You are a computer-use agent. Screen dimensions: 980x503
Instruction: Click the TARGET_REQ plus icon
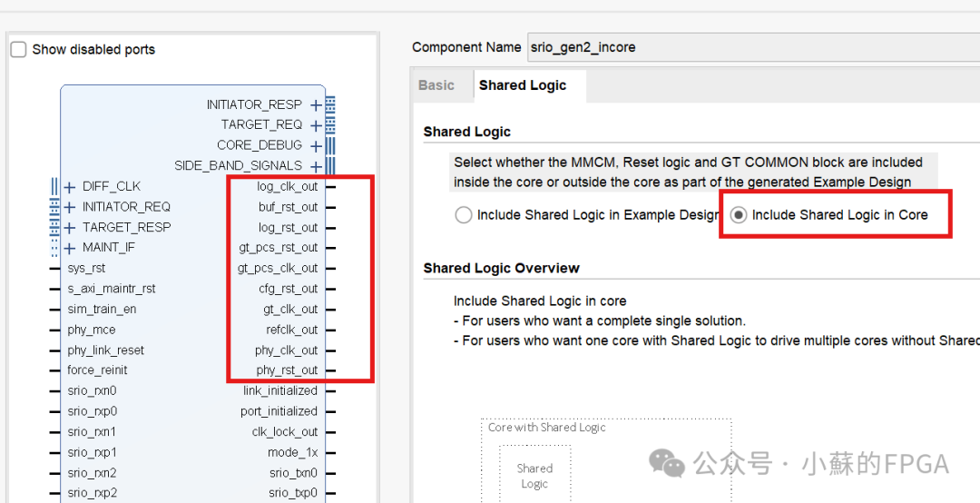(x=316, y=125)
